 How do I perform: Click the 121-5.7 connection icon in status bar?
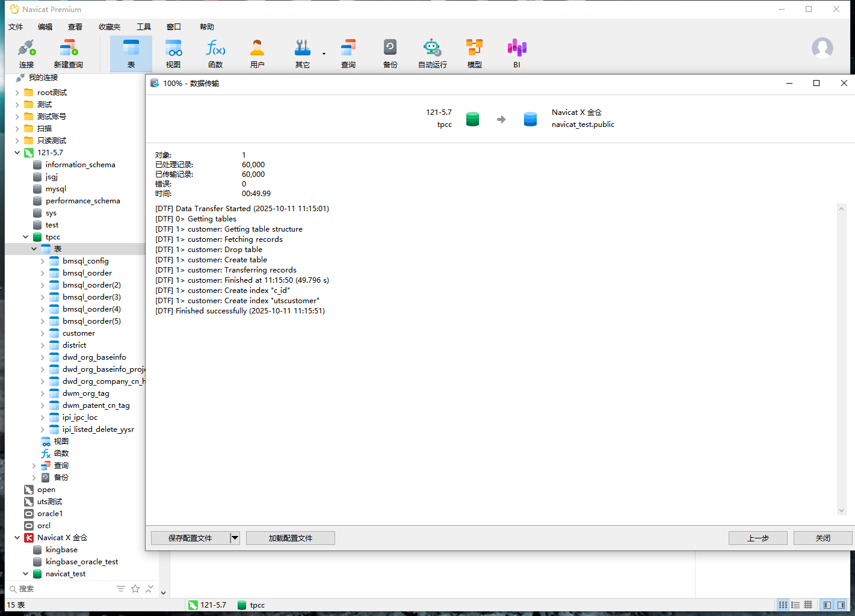click(193, 605)
